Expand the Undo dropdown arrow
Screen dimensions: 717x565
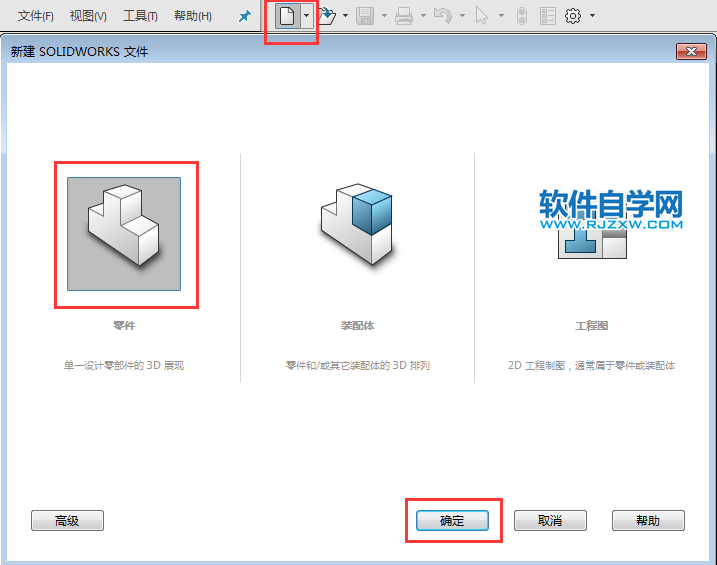point(462,16)
